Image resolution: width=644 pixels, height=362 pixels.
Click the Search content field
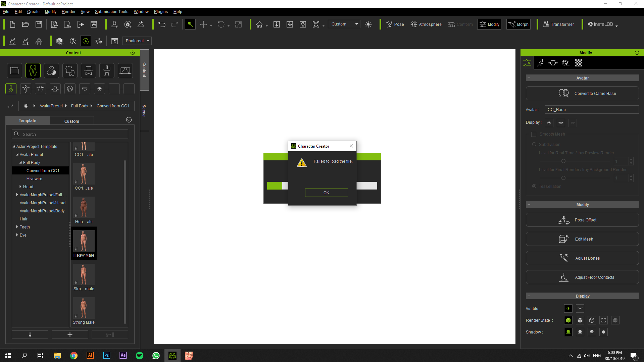(70, 134)
